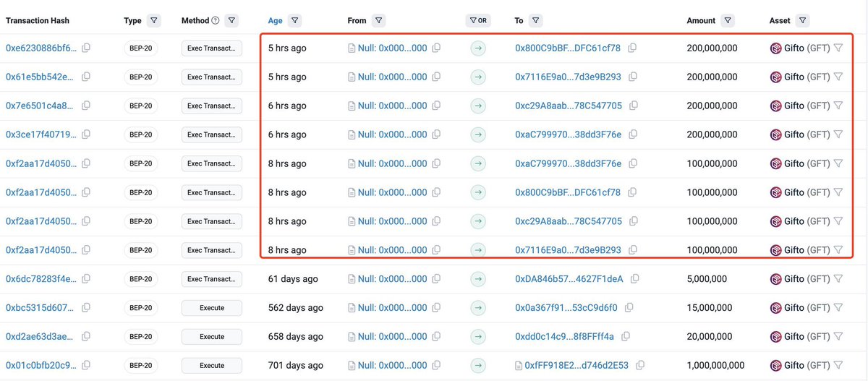Open transaction 0x01c0bfb20c9 details
Image resolution: width=868 pixels, height=381 pixels.
(41, 366)
